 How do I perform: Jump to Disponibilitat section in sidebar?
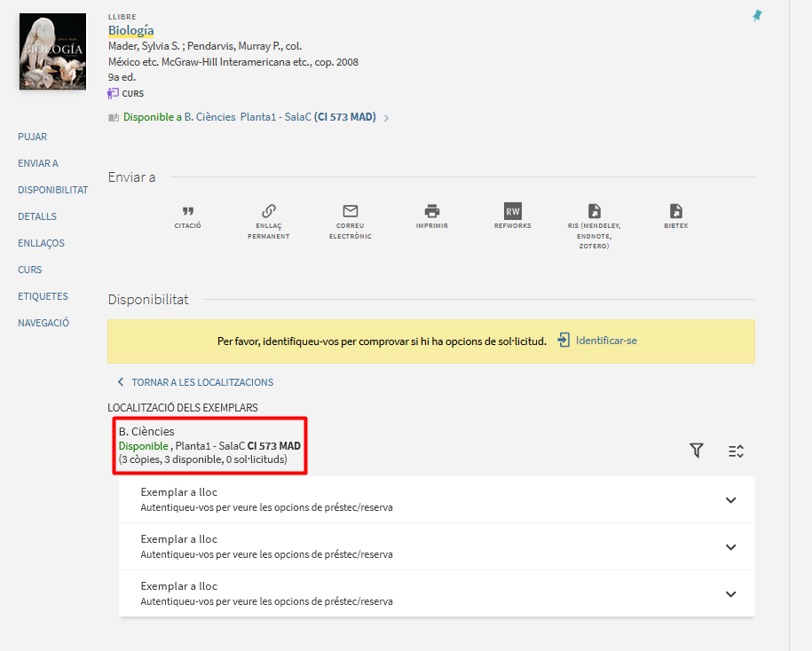[x=52, y=190]
